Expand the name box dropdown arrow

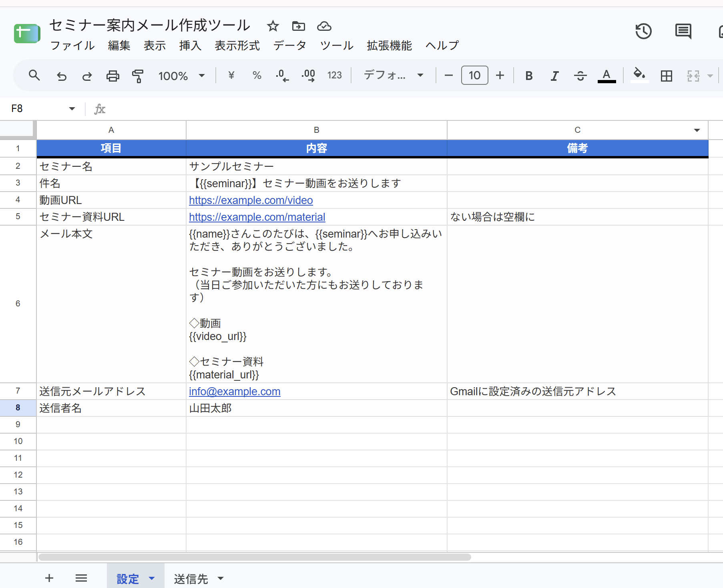(x=72, y=108)
